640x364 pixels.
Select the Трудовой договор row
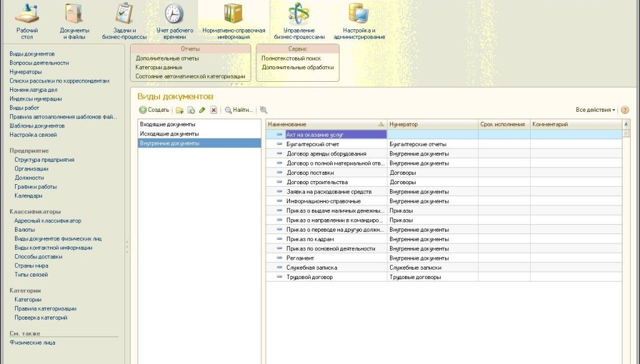pos(309,277)
